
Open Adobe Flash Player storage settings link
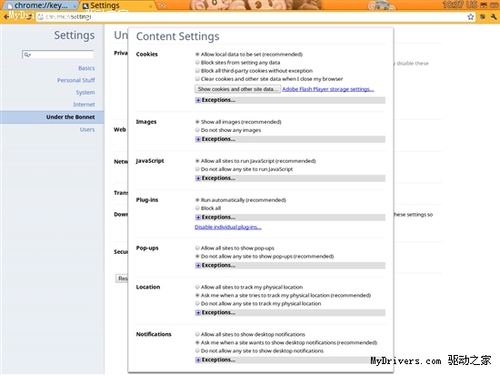(x=328, y=89)
